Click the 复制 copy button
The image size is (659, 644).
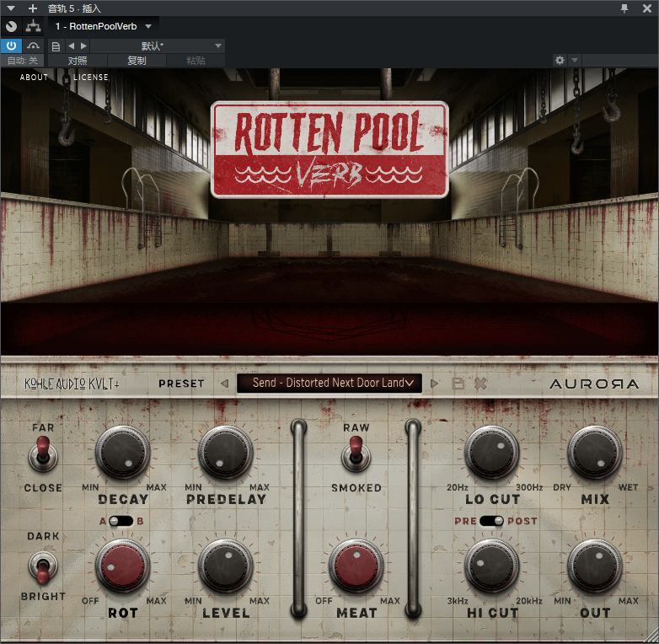137,61
